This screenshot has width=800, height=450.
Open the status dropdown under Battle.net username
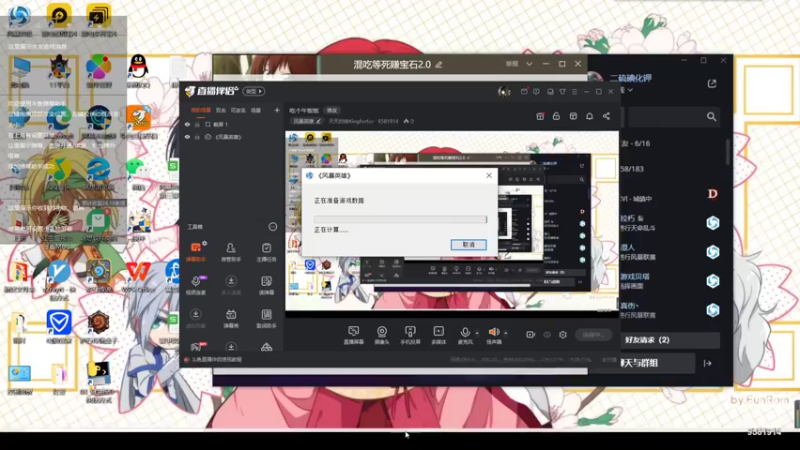631,90
